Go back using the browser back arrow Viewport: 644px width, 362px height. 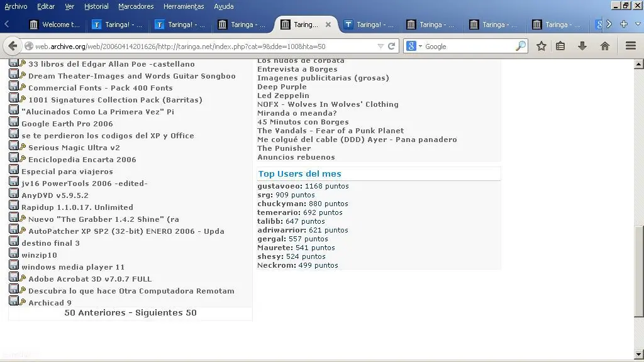pyautogui.click(x=13, y=46)
